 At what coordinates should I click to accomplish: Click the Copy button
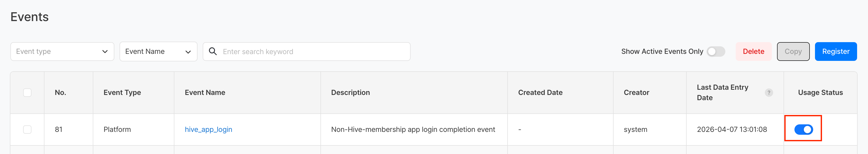[793, 52]
